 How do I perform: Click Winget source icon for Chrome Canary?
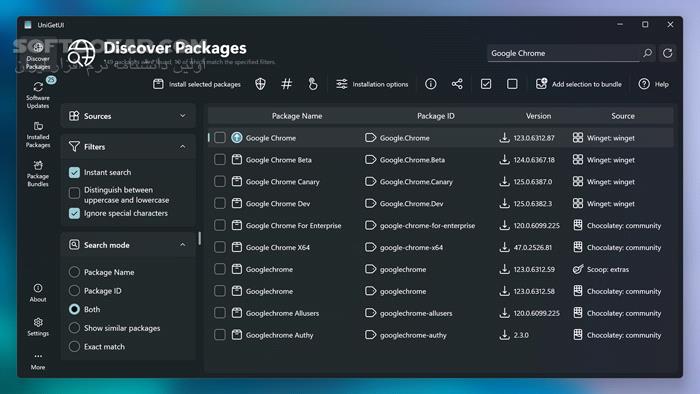(578, 181)
